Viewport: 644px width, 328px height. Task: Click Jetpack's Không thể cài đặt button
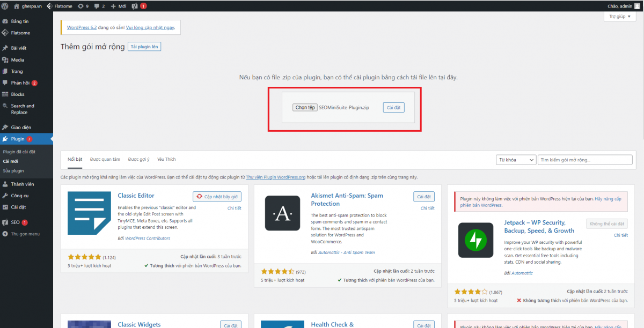607,223
